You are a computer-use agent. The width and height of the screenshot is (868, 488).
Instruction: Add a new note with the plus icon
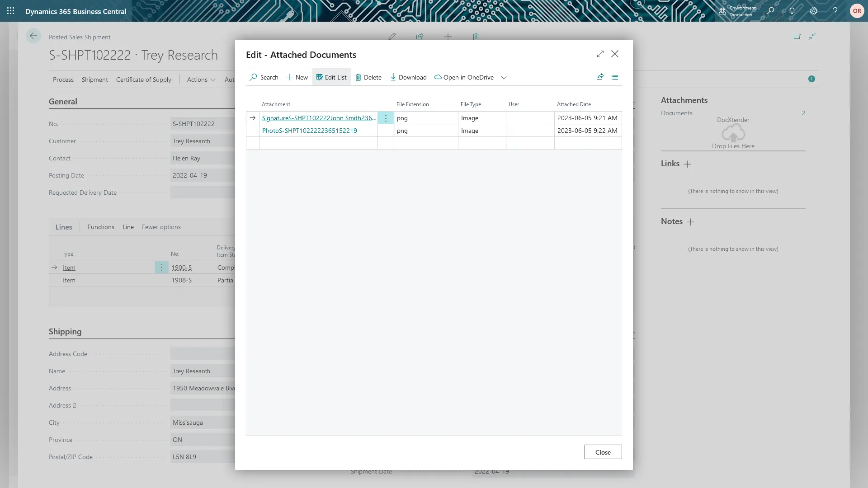[690, 222]
